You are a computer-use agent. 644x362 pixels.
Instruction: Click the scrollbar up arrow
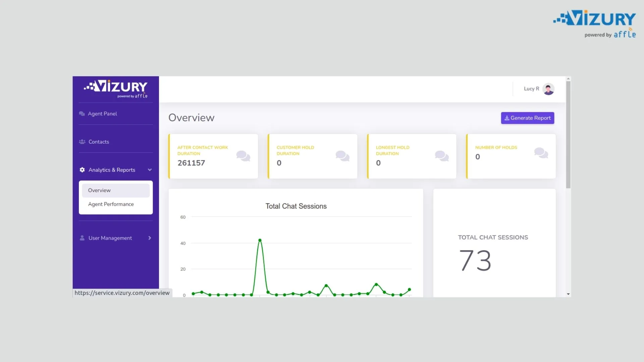[x=568, y=79]
